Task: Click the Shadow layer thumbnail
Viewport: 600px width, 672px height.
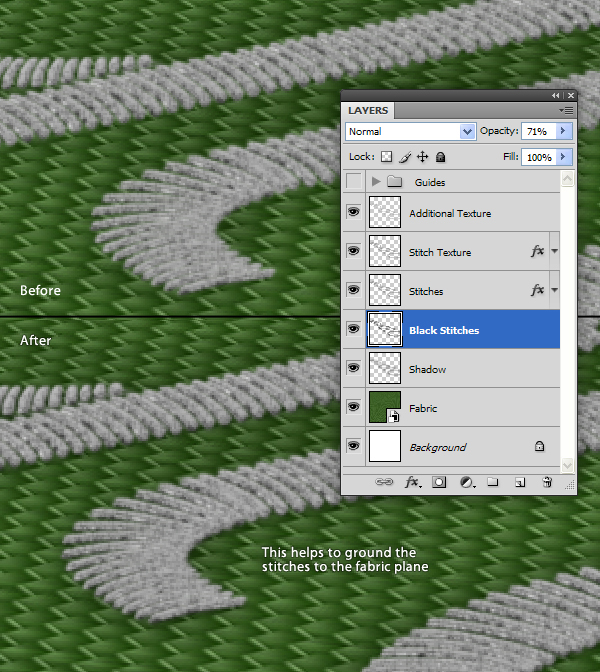Action: coord(385,368)
